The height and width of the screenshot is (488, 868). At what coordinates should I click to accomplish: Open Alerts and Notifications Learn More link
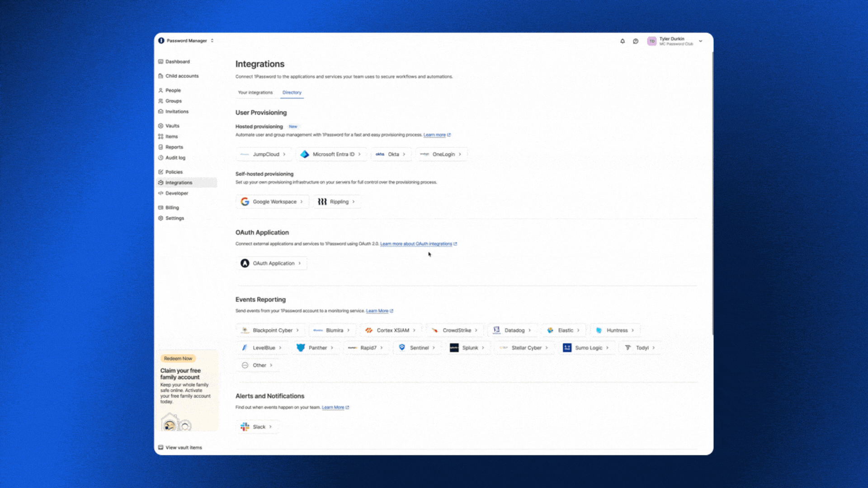pyautogui.click(x=335, y=408)
